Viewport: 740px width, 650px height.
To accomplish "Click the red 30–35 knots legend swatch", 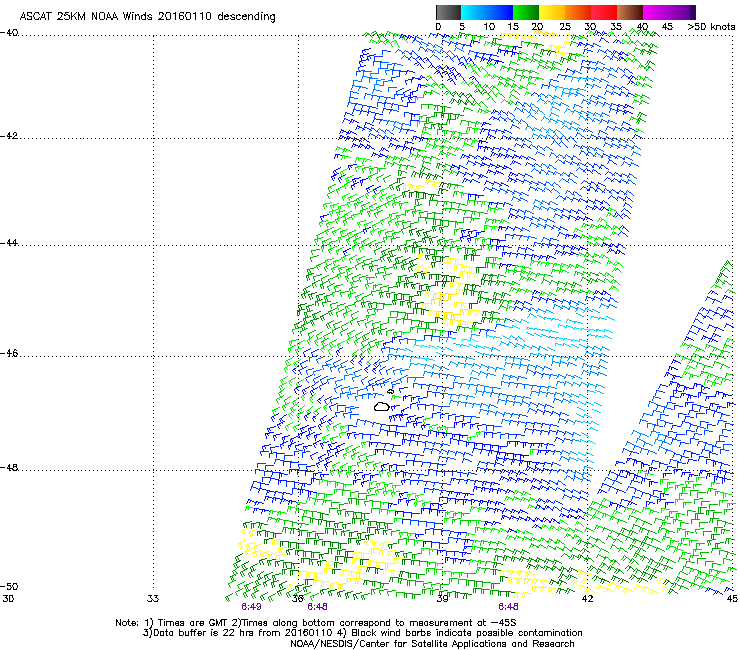I will 604,12.
